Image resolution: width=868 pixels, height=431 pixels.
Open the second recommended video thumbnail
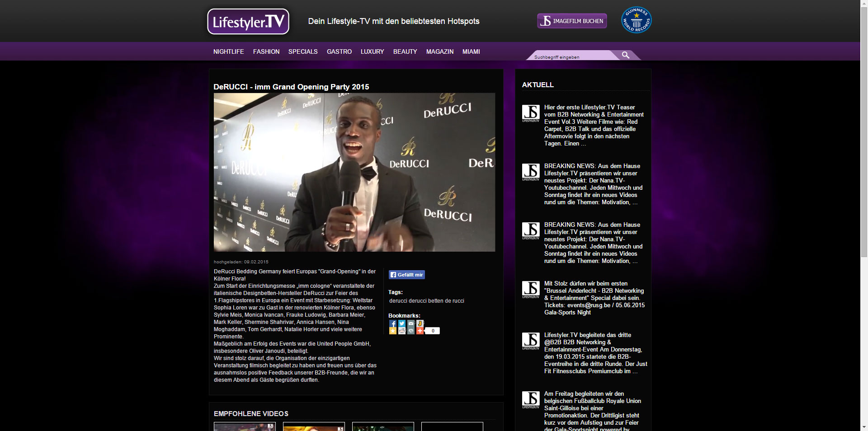point(314,426)
